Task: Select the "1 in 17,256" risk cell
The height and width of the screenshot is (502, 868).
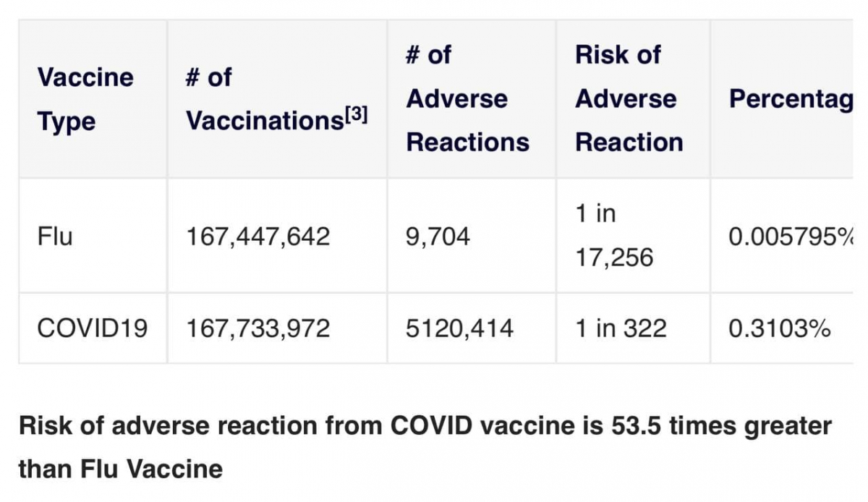Action: coord(614,235)
